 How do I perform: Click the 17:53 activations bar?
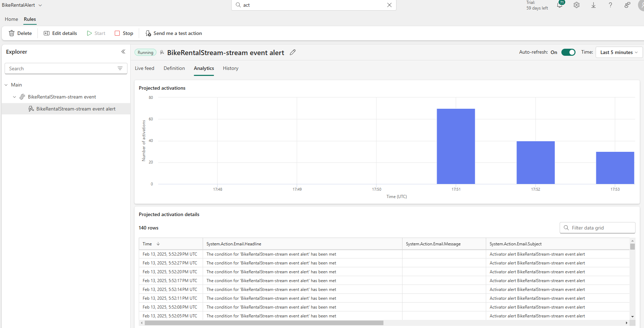pos(615,168)
